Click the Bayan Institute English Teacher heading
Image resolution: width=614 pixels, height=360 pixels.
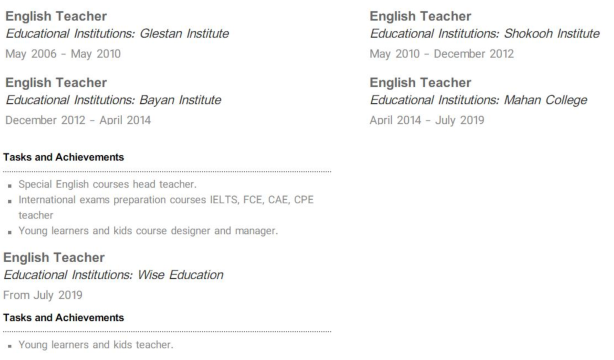point(56,83)
